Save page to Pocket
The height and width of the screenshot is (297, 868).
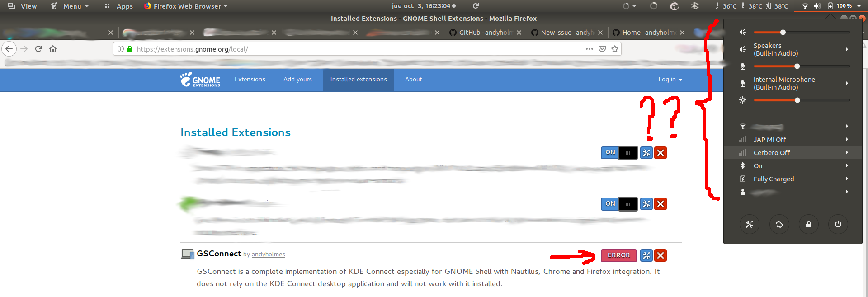602,49
